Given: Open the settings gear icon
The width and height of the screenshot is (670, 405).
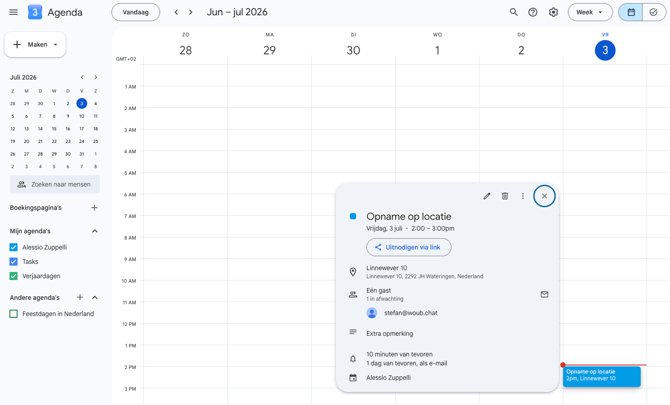Looking at the screenshot, I should pos(553,12).
